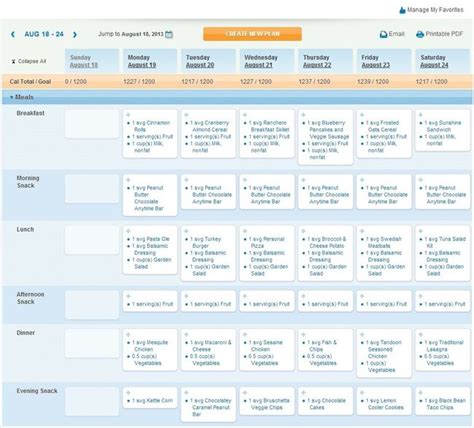
Task: Select Sunshine Sandwich on Saturday
Action: pos(443,126)
